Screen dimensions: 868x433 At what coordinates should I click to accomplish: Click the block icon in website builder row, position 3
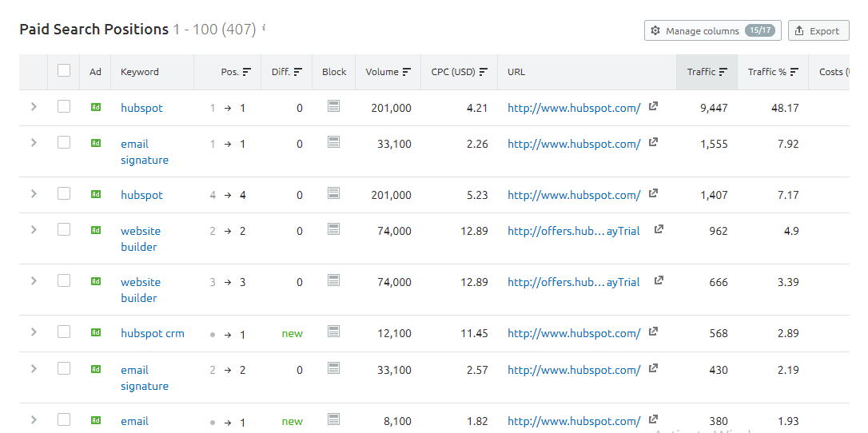(x=333, y=280)
